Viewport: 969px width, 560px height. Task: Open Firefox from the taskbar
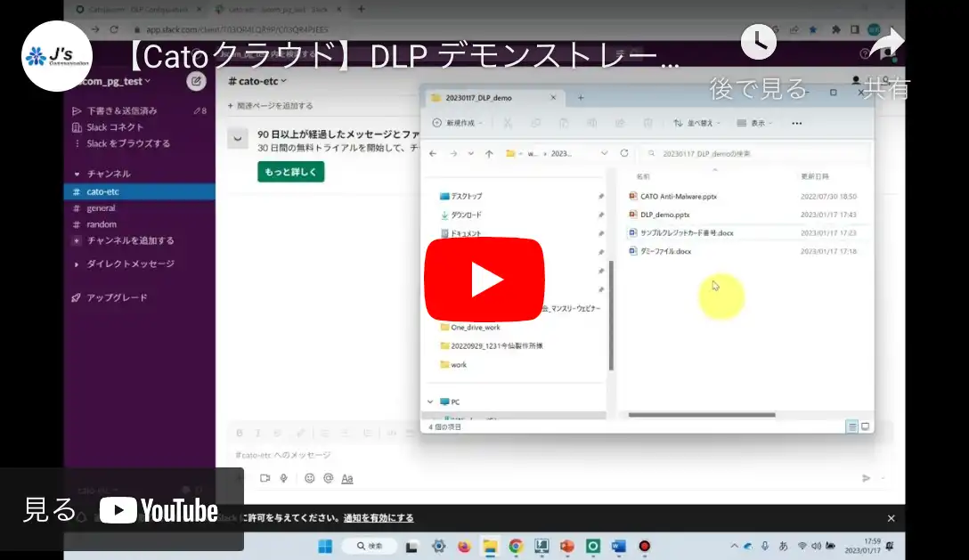coord(464,547)
